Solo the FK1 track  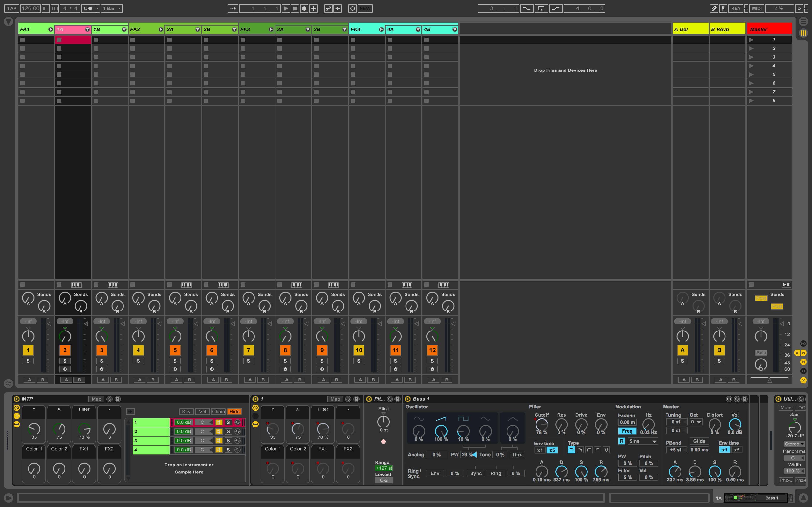point(28,361)
